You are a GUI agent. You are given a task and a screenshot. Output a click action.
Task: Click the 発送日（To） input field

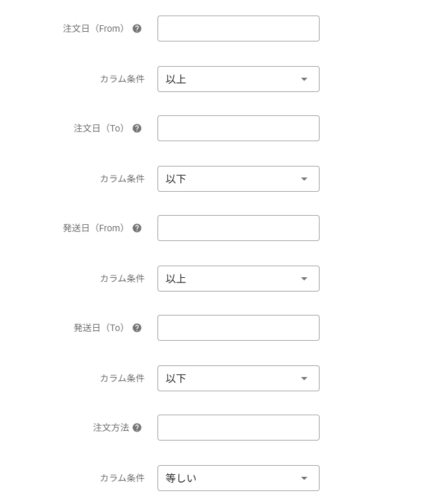click(x=238, y=328)
